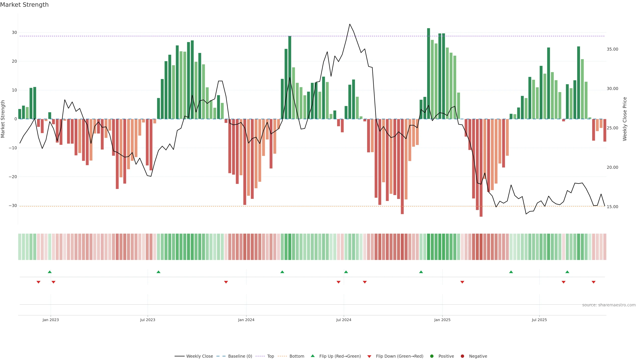The image size is (644, 362).
Task: Click the source: sharemaestro.com text
Action: [x=609, y=305]
